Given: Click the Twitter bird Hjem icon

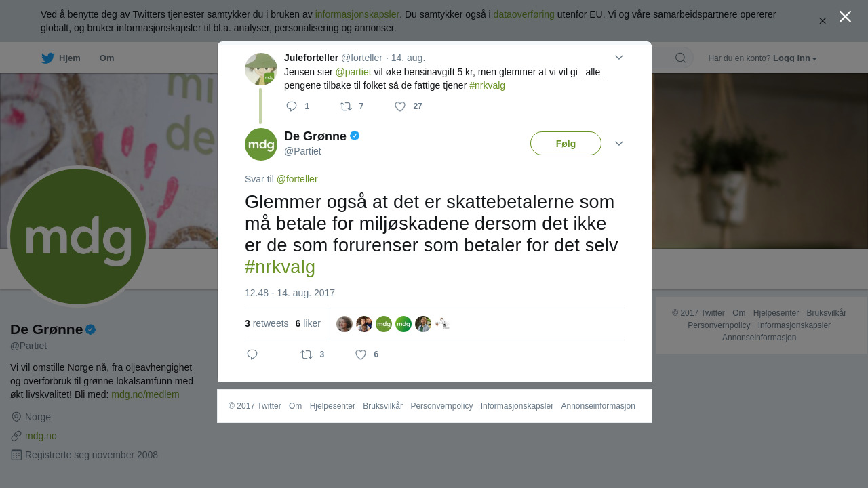Looking at the screenshot, I should [x=47, y=58].
